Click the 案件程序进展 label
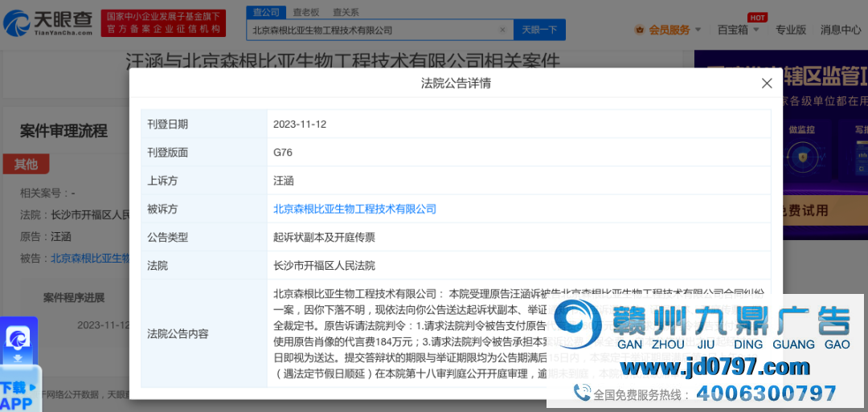Screen dimensions: 868x412 pos(74,297)
